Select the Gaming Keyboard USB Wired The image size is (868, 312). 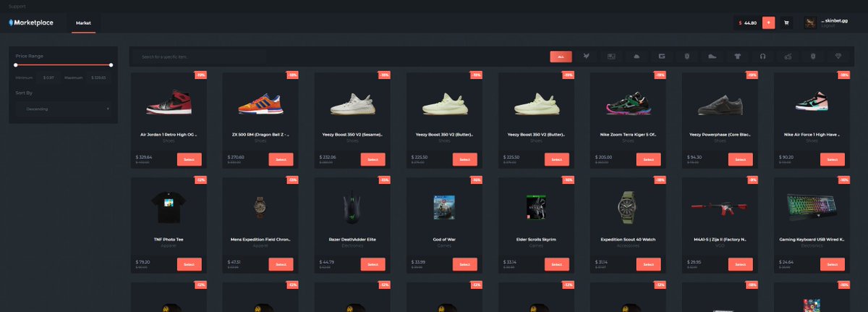[833, 264]
